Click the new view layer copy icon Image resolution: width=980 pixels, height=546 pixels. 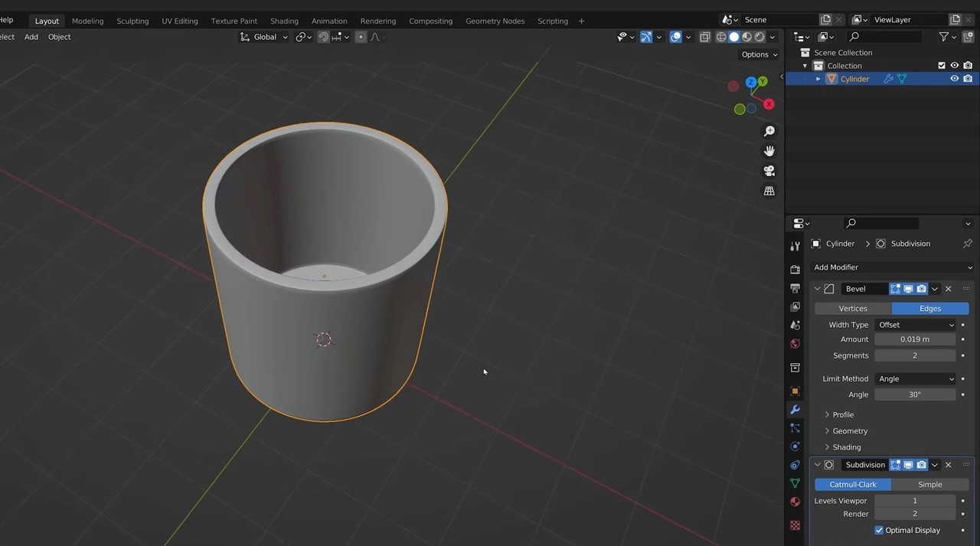click(x=955, y=20)
